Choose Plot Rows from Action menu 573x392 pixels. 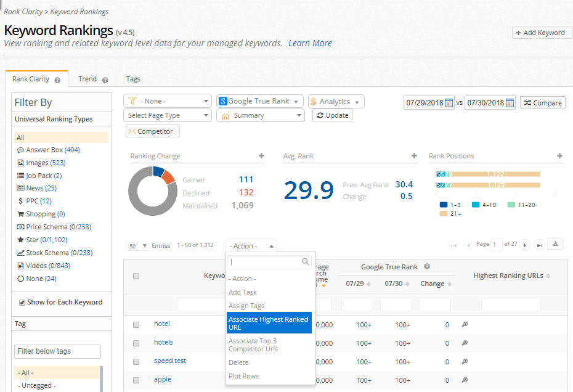[269, 376]
